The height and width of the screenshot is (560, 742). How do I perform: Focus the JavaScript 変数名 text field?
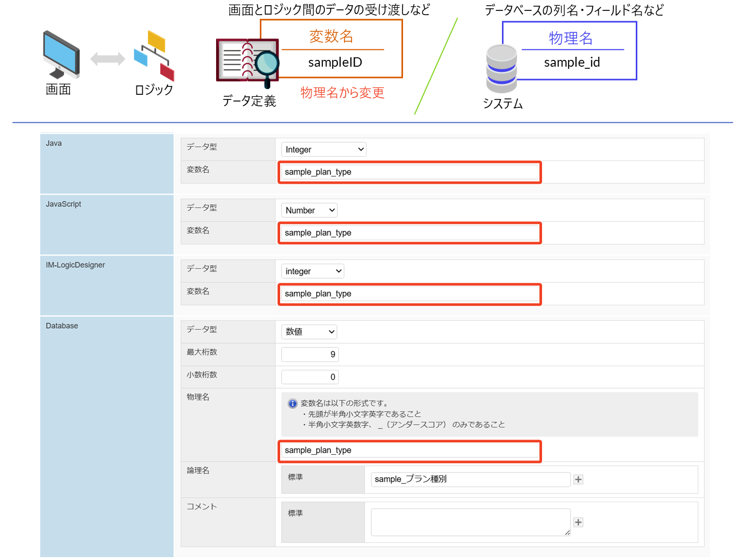pyautogui.click(x=410, y=233)
